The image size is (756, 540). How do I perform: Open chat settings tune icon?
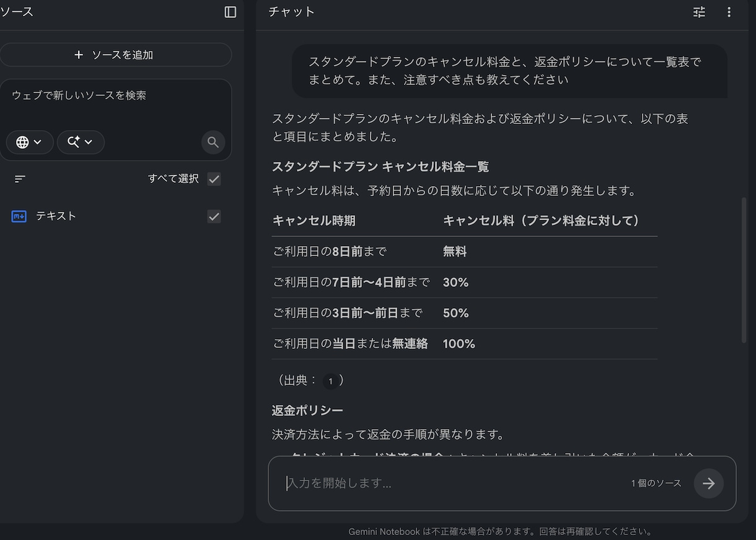click(699, 12)
